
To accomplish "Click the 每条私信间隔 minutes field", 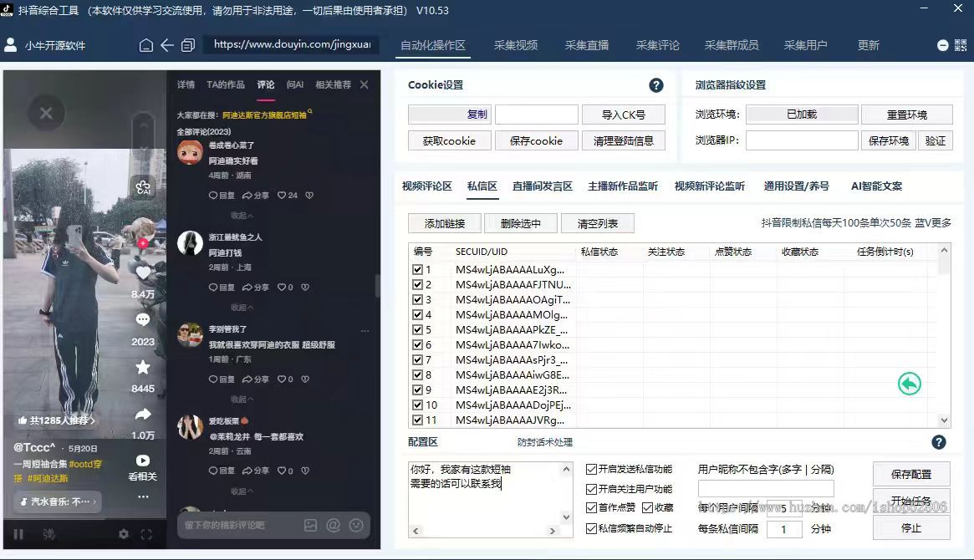I will (784, 529).
